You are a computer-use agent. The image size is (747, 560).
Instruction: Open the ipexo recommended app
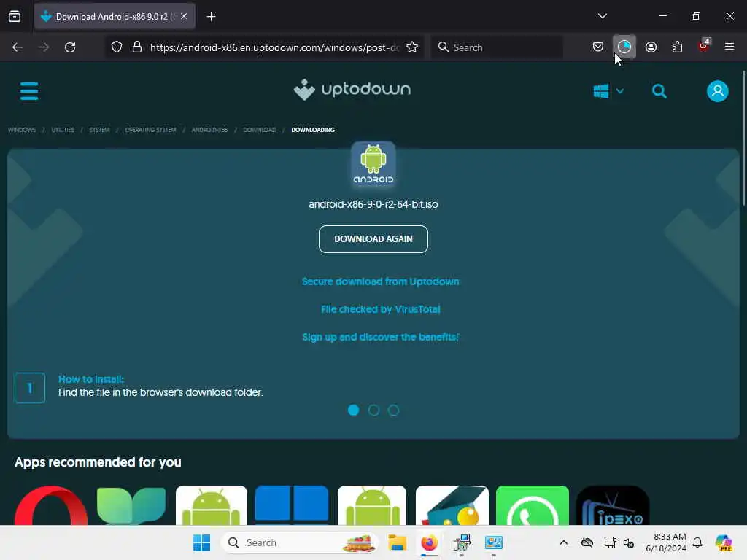(613, 505)
